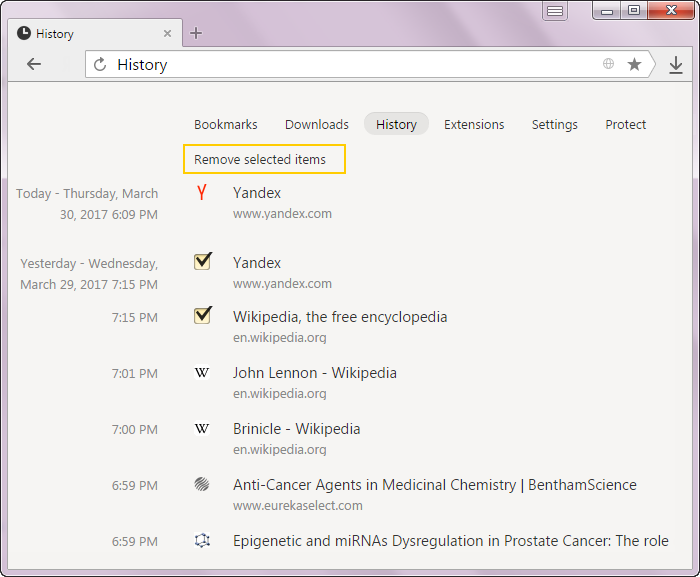This screenshot has height=577, width=700.
Task: Click en.wikipedia.org under Brinicle
Action: coord(279,449)
